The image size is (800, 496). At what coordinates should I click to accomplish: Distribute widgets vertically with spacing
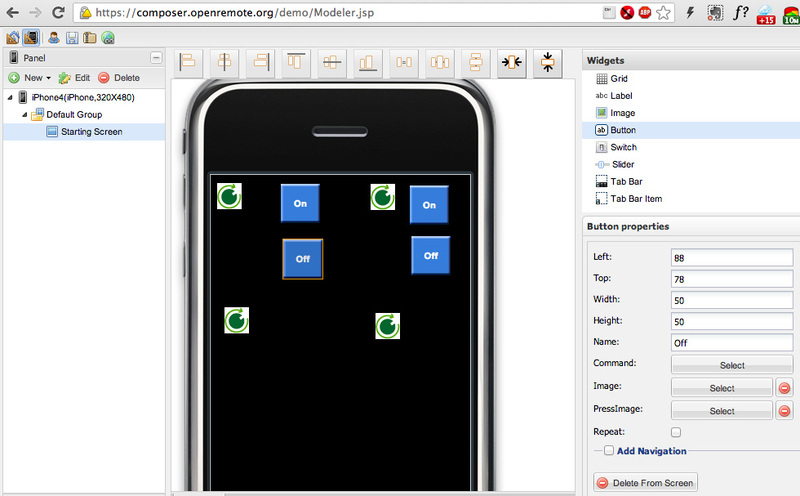coord(476,63)
